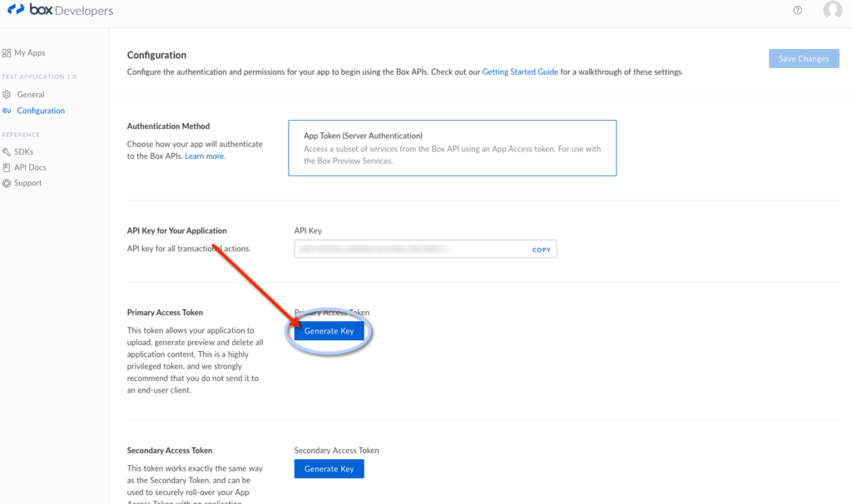The height and width of the screenshot is (504, 852).
Task: Click the Support lifebuoy icon
Action: tap(7, 184)
